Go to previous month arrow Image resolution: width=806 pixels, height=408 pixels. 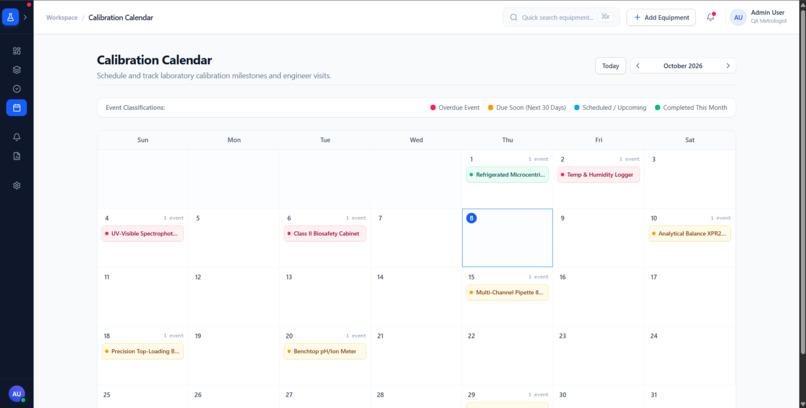click(x=638, y=66)
